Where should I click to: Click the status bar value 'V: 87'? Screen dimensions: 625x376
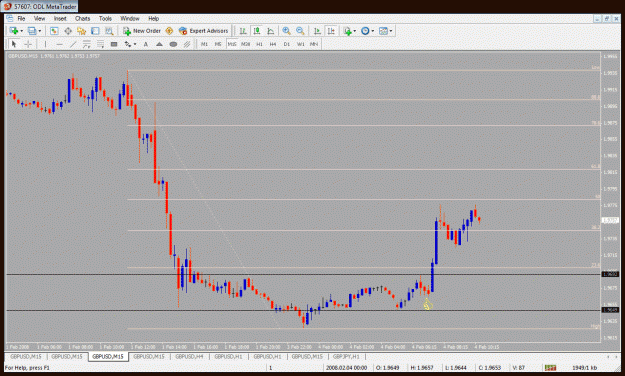[518, 368]
